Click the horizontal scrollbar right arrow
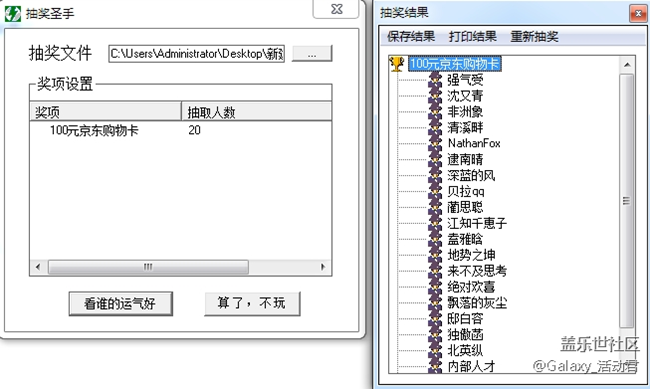Image resolution: width=650 pixels, height=389 pixels. pos(323,267)
